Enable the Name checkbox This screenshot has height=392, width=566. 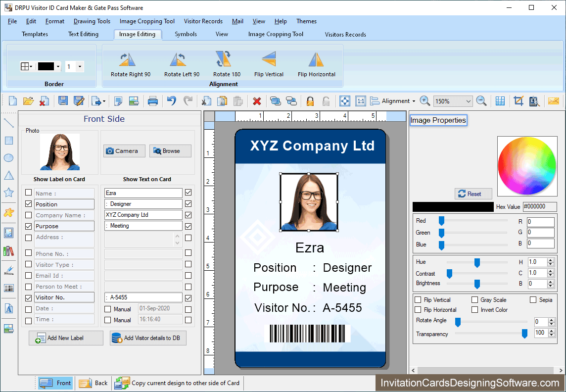pos(28,193)
